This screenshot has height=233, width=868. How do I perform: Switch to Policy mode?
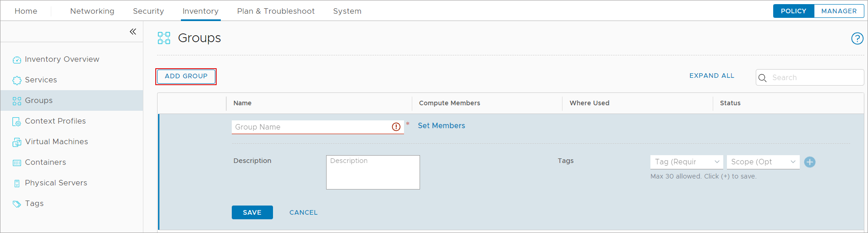(x=793, y=11)
